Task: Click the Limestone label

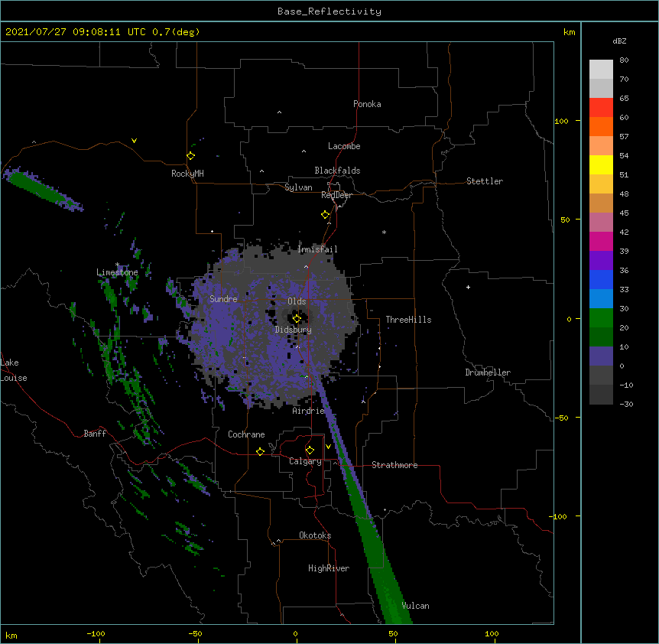Action: pyautogui.click(x=117, y=272)
